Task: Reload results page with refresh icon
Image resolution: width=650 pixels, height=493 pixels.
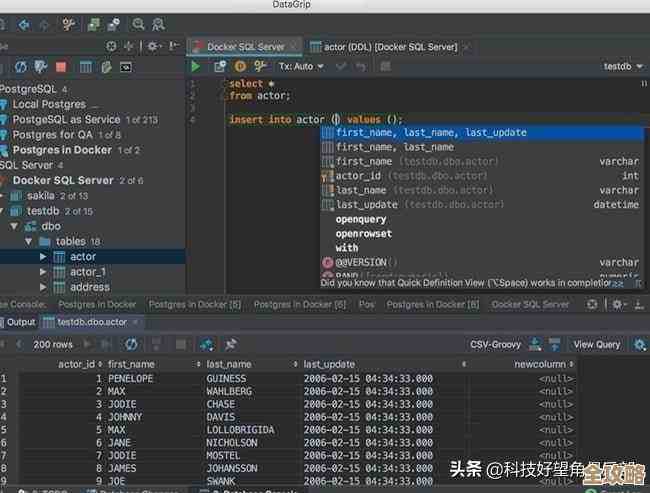Action: click(x=131, y=344)
